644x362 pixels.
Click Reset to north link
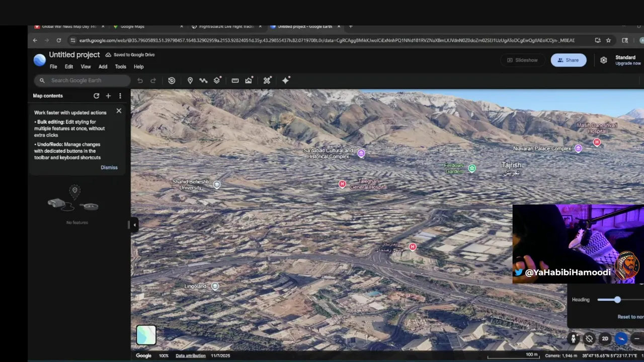click(x=630, y=317)
